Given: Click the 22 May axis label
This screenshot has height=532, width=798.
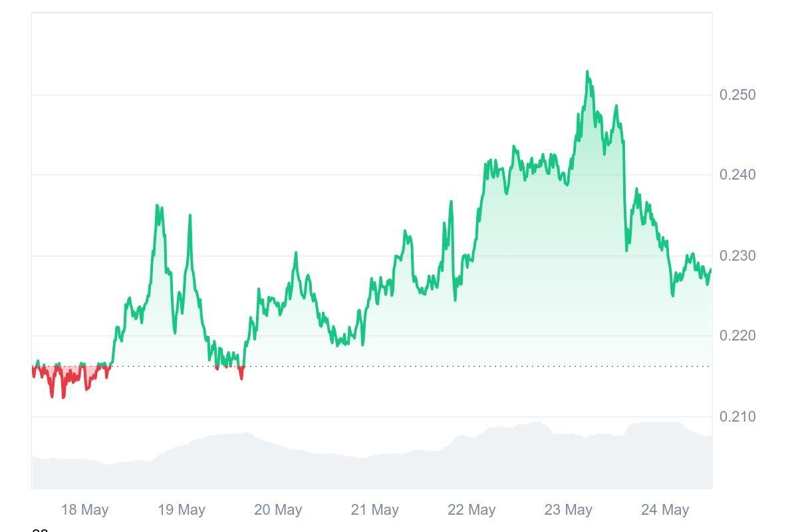Looking at the screenshot, I should tap(471, 510).
